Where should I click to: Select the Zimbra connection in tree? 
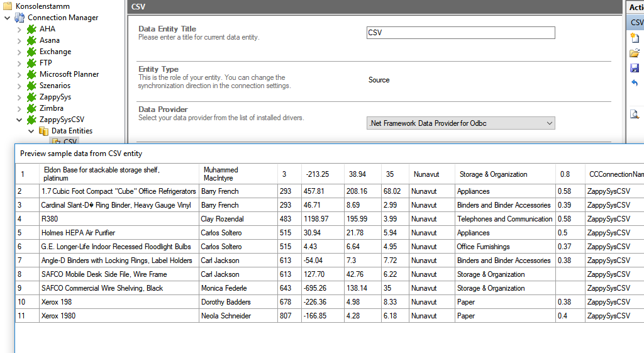[x=51, y=108]
